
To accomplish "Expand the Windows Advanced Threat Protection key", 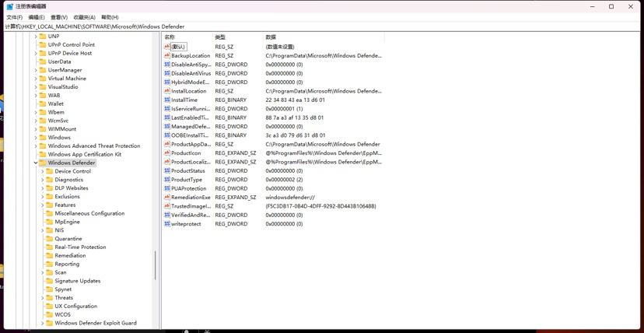I will pyautogui.click(x=36, y=145).
